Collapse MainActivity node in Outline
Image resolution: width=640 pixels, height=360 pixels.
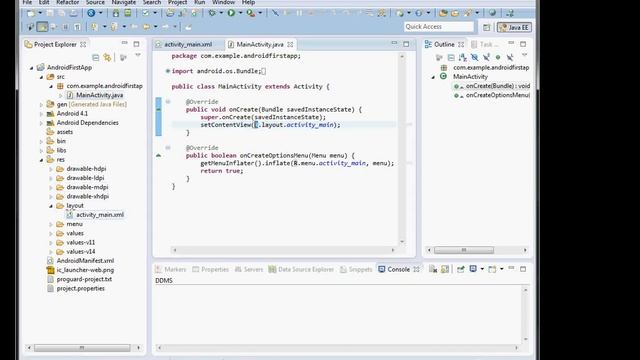[x=433, y=77]
